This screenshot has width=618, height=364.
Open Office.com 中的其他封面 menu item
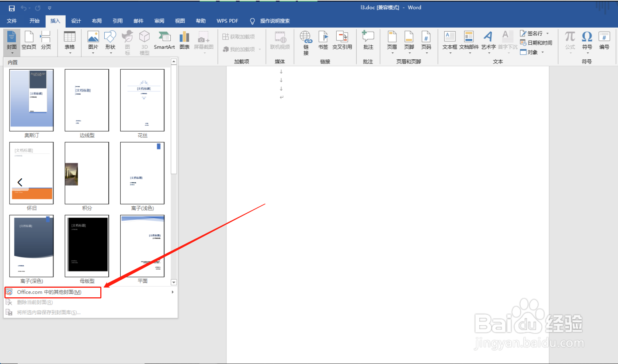click(x=91, y=292)
